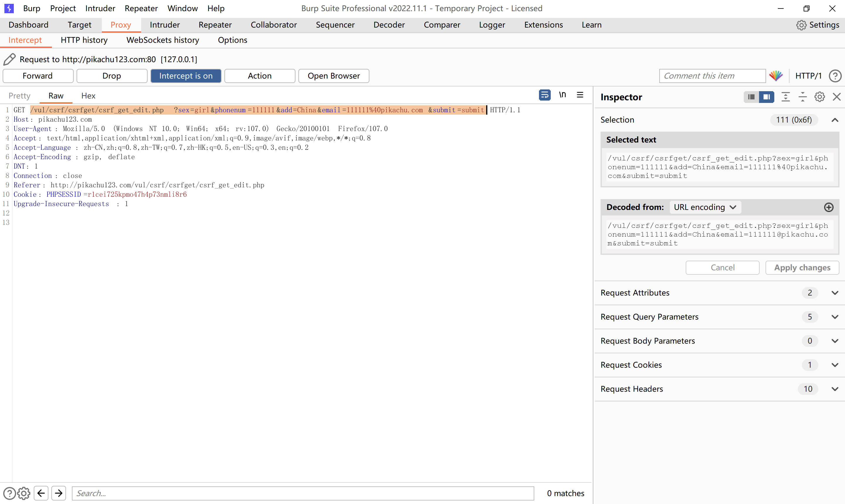Toggle the Intercept is on button

(185, 76)
